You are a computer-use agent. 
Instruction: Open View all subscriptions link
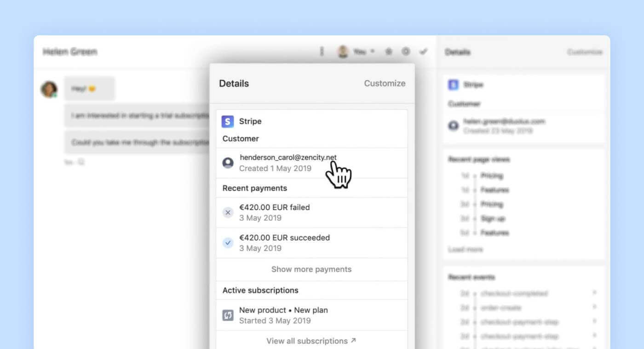(311, 341)
